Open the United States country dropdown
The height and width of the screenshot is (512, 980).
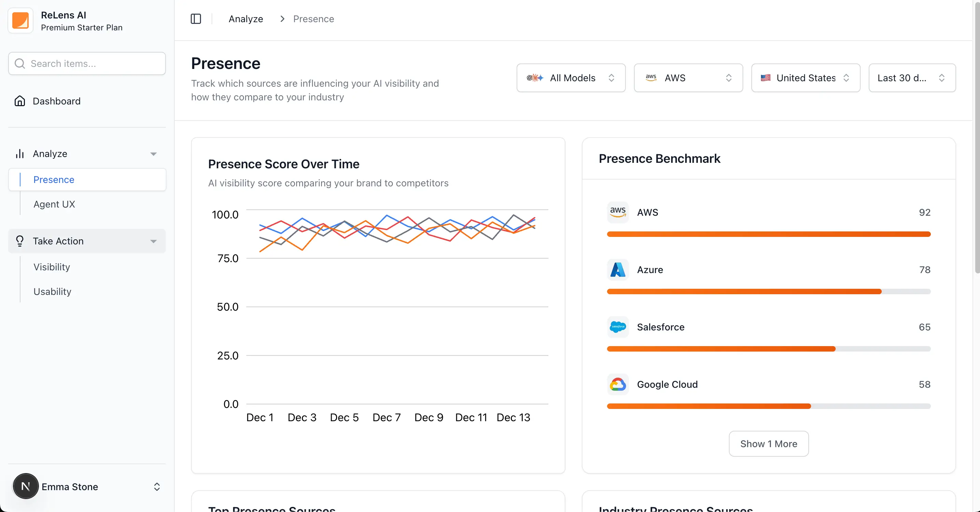(x=805, y=78)
